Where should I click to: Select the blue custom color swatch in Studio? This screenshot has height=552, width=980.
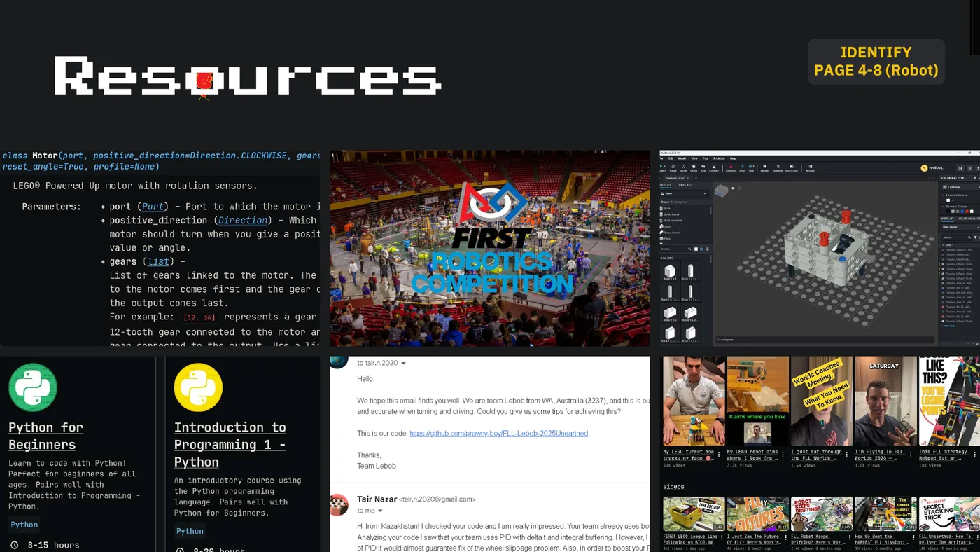click(962, 212)
